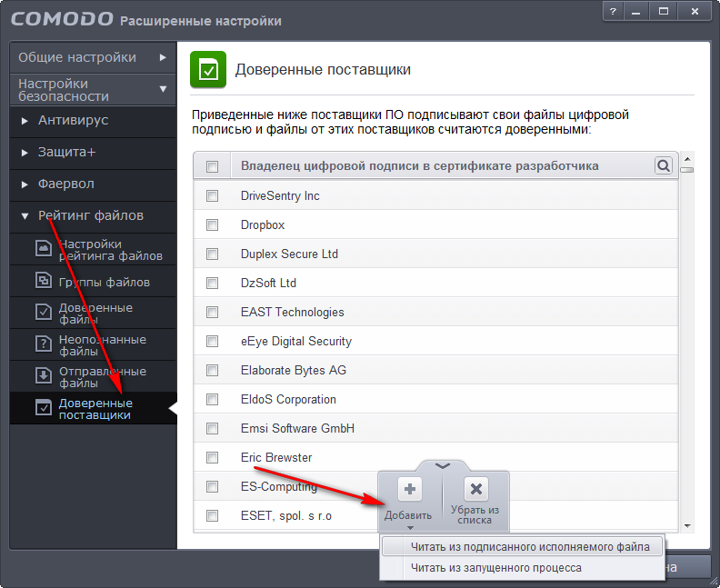Screen dimensions: 720x588
Task: Check the EAST Technologies checkbox
Action: tap(212, 312)
